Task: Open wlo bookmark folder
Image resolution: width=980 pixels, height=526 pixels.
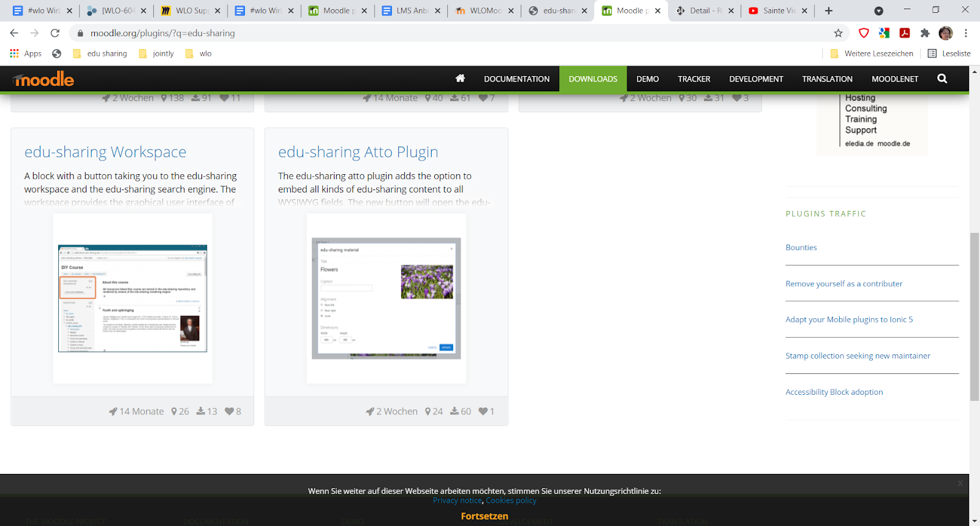Action: coord(198,53)
